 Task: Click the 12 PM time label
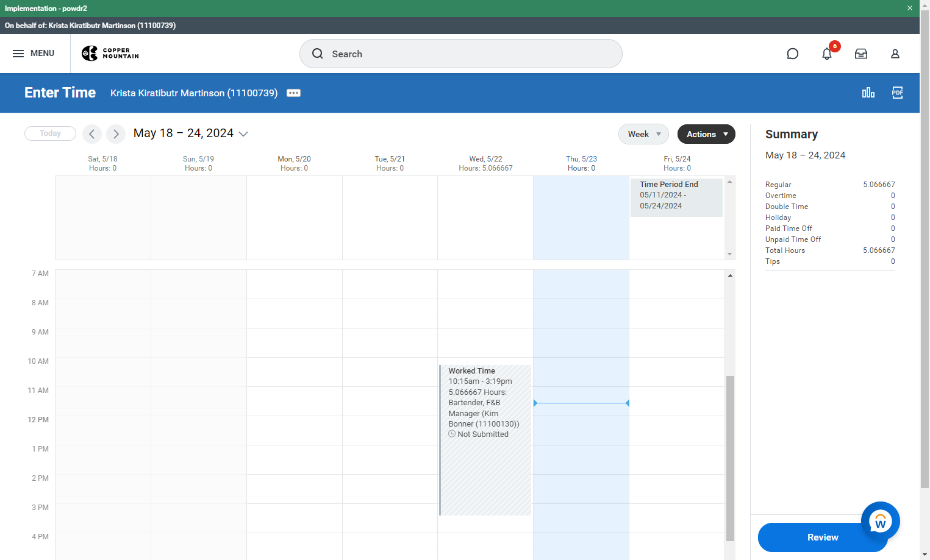(x=38, y=420)
